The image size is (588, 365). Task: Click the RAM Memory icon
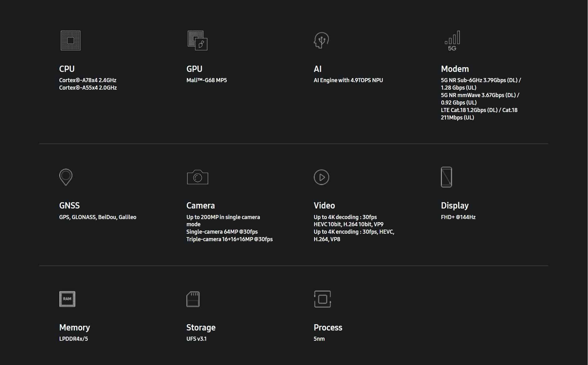click(67, 299)
